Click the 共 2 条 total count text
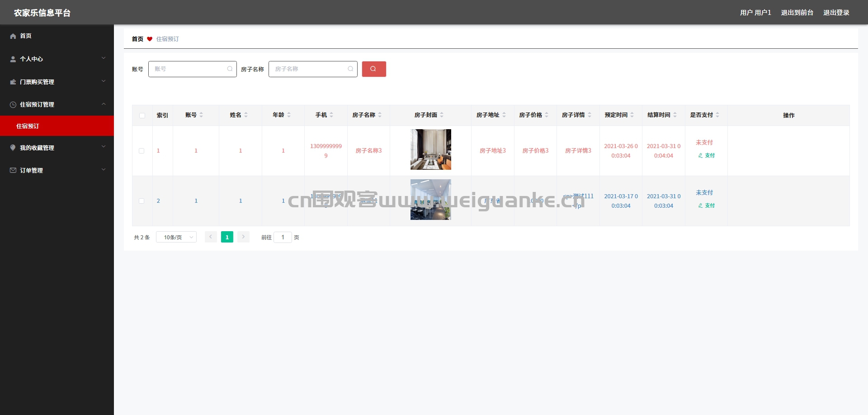The width and height of the screenshot is (868, 415). 142,238
